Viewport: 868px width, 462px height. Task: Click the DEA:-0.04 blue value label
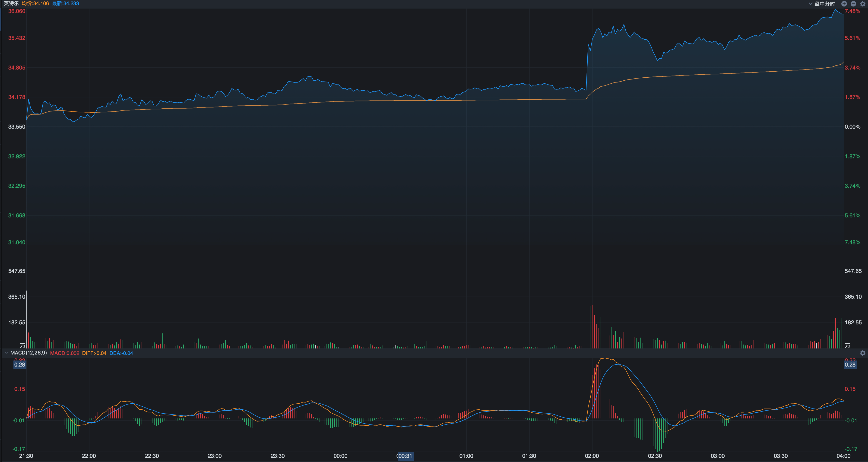point(121,353)
